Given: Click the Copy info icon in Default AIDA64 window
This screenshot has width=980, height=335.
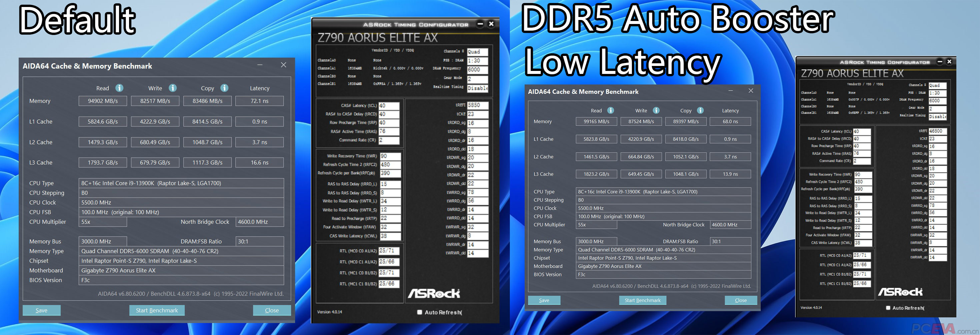Looking at the screenshot, I should pyautogui.click(x=224, y=88).
